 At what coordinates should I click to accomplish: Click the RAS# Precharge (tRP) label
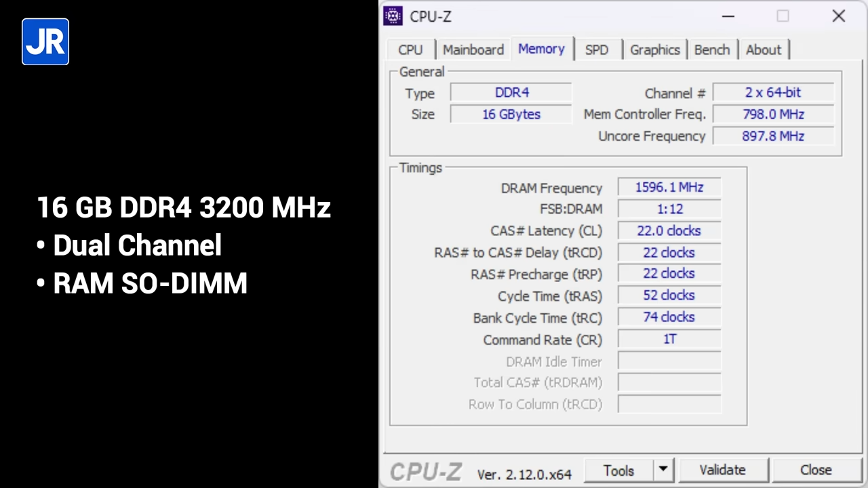[x=536, y=274]
